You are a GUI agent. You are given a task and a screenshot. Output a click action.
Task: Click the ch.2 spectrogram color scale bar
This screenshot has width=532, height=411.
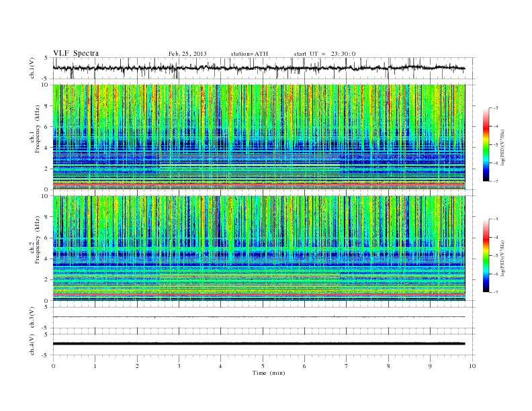click(x=486, y=255)
